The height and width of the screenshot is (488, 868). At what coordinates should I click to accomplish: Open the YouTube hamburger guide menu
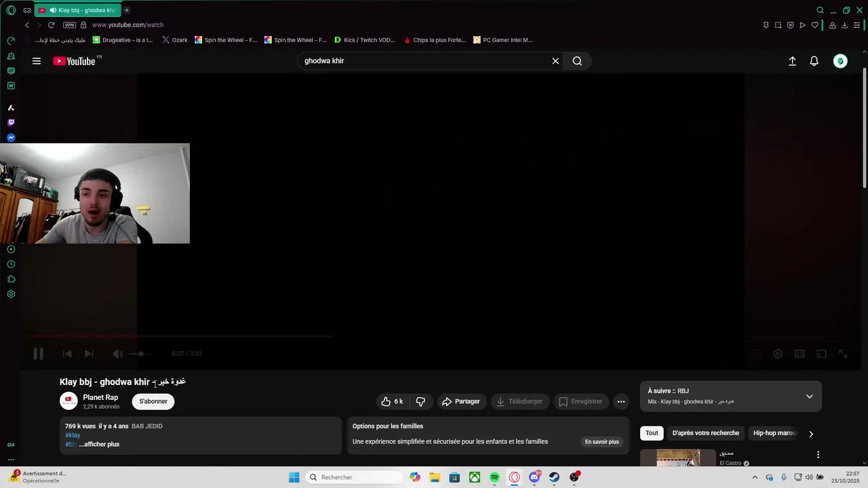(37, 61)
